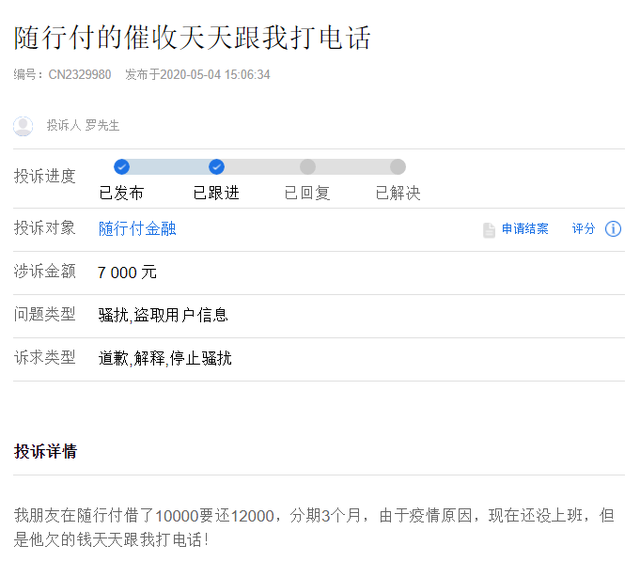Screen dimensions: 640x561
Task: Click the 已跟进 step label text
Action: point(216,193)
